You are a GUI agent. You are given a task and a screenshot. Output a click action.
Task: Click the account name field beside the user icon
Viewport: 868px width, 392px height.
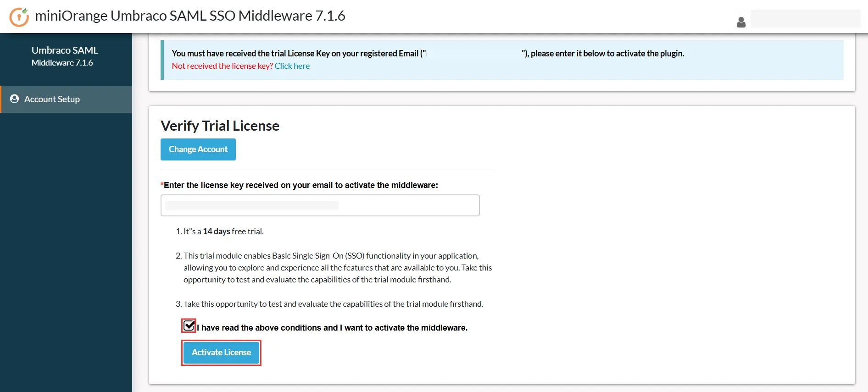point(805,19)
